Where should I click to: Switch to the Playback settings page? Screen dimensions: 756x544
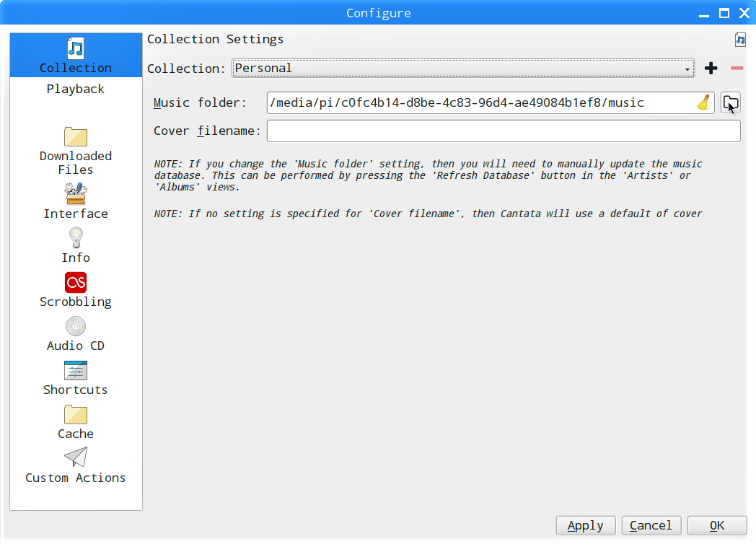click(76, 89)
